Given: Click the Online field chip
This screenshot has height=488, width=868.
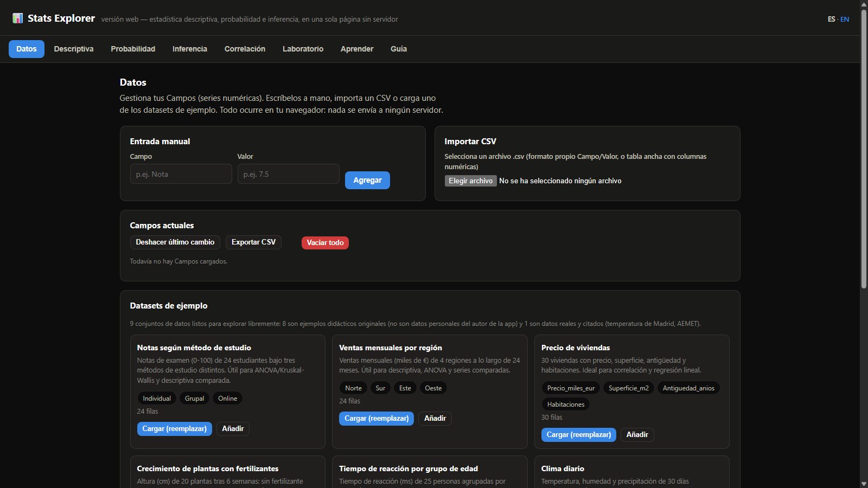Looking at the screenshot, I should (x=228, y=399).
